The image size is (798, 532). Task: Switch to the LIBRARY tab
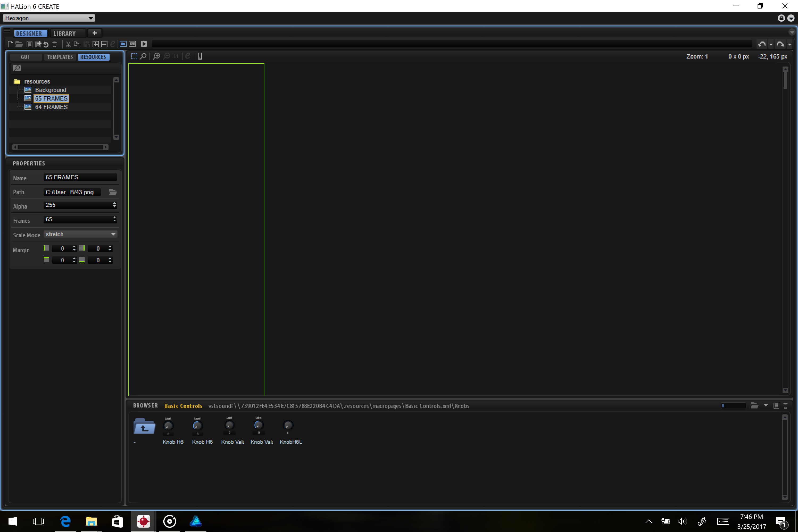(64, 33)
